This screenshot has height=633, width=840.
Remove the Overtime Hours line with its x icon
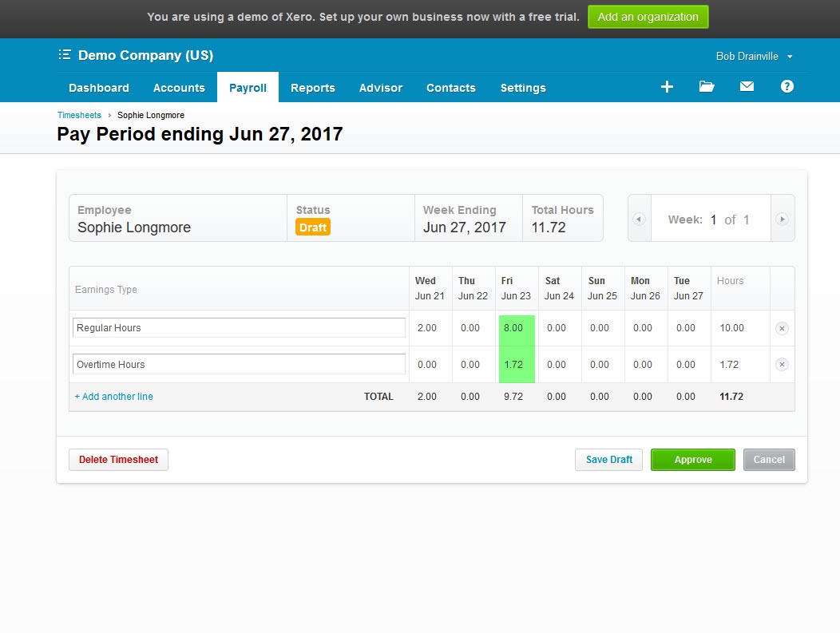[782, 364]
